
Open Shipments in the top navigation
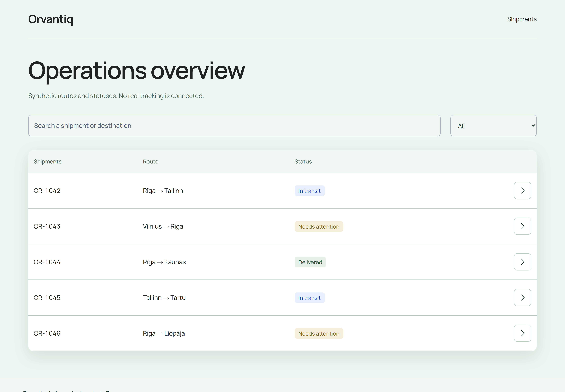coord(522,19)
